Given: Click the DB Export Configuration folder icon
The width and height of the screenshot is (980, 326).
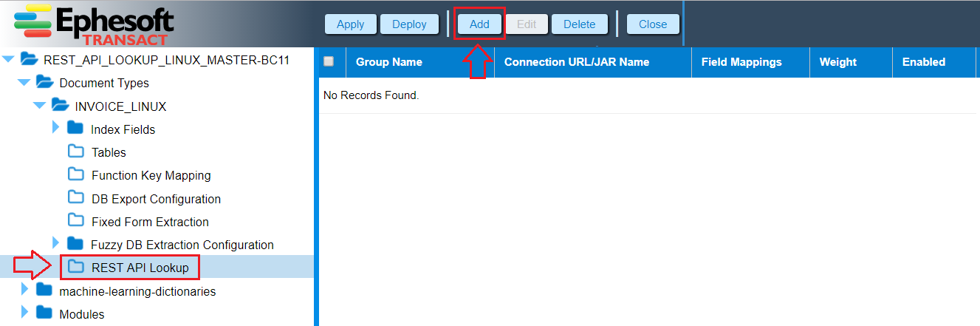Looking at the screenshot, I should [75, 198].
